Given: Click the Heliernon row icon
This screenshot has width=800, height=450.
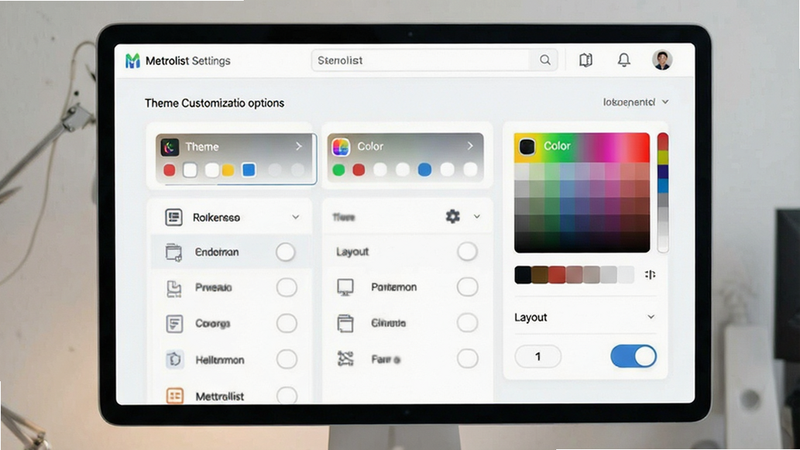Looking at the screenshot, I should tap(174, 360).
